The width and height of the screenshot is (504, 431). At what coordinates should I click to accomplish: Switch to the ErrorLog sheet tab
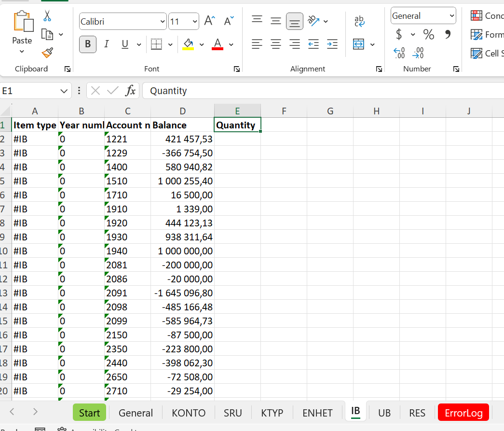click(463, 413)
